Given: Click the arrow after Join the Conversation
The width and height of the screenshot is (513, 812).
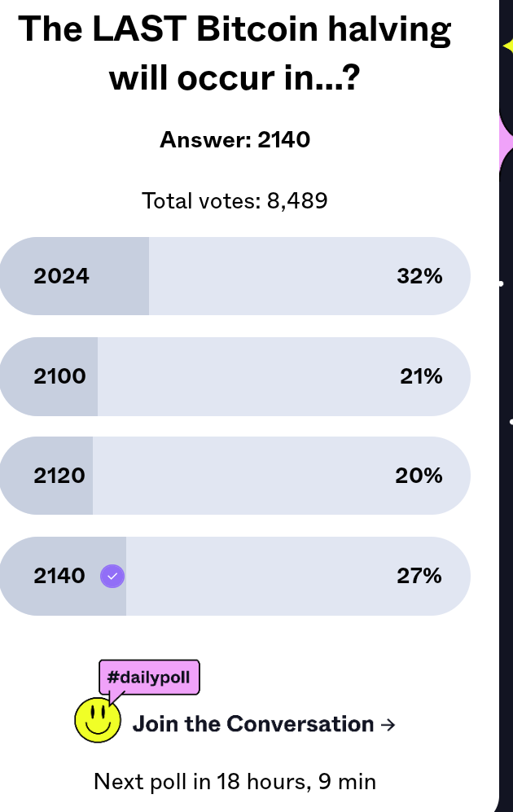Looking at the screenshot, I should point(388,725).
